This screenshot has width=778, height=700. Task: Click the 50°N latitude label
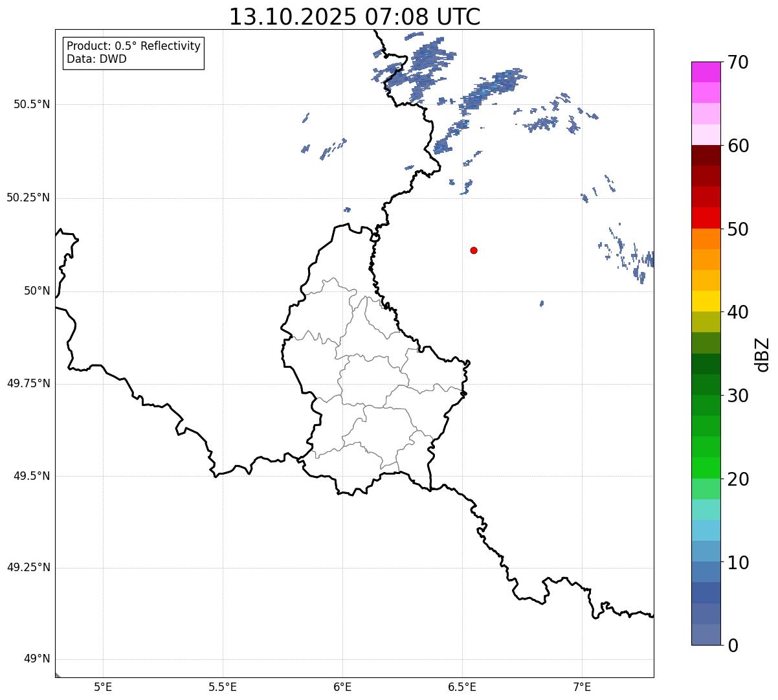[x=37, y=291]
